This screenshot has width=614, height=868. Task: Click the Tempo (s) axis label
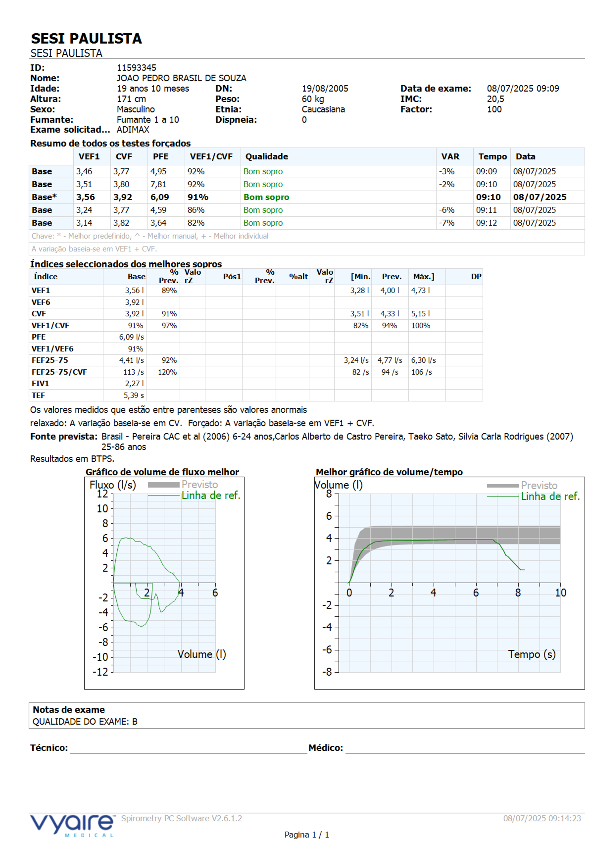pyautogui.click(x=532, y=654)
